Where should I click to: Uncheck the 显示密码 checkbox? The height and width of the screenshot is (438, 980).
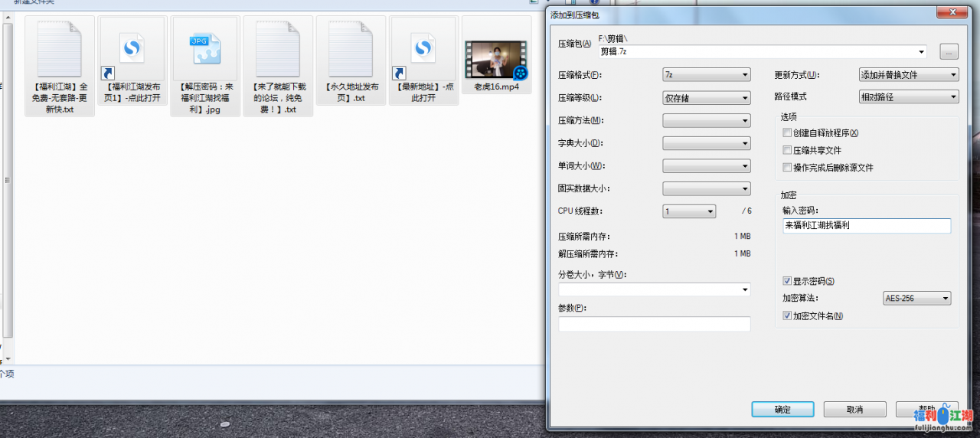787,281
